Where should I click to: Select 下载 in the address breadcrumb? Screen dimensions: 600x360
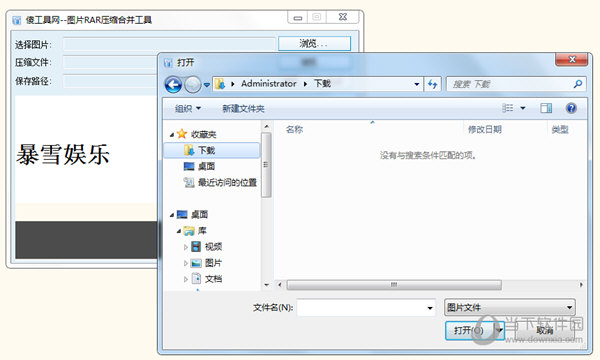[322, 84]
